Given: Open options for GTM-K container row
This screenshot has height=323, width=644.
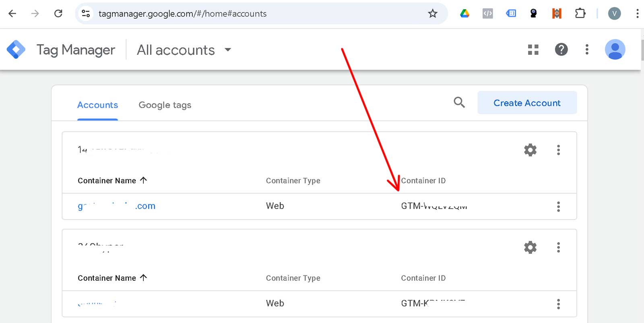Looking at the screenshot, I should [558, 304].
